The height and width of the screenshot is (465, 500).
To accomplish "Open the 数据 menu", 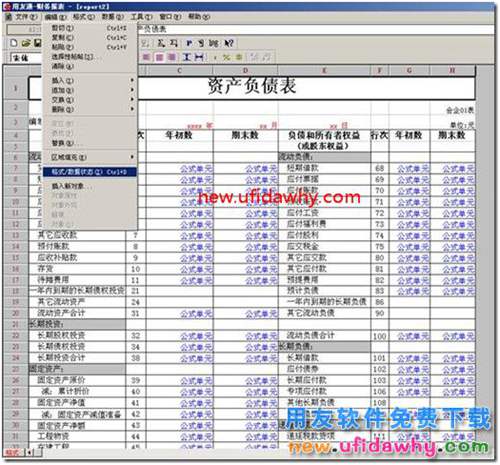I will [x=113, y=17].
